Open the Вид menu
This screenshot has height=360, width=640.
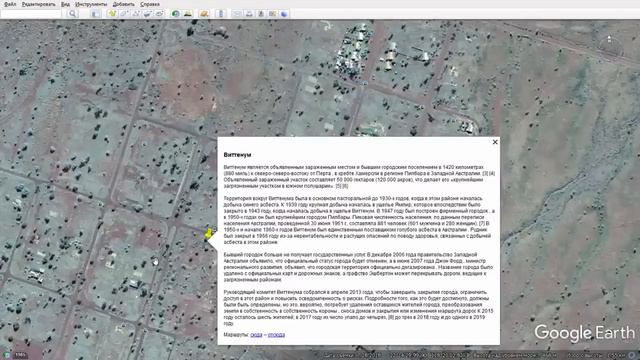tap(65, 4)
